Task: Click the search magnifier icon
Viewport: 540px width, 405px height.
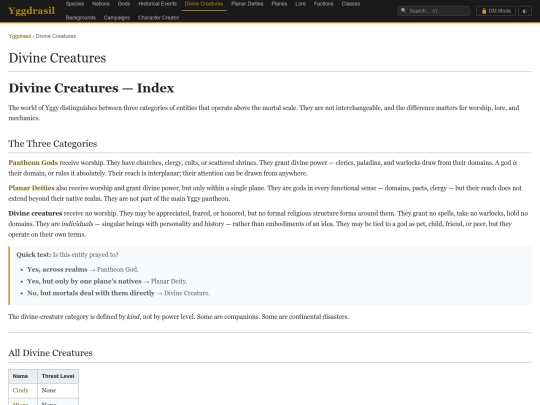Action: 403,11
